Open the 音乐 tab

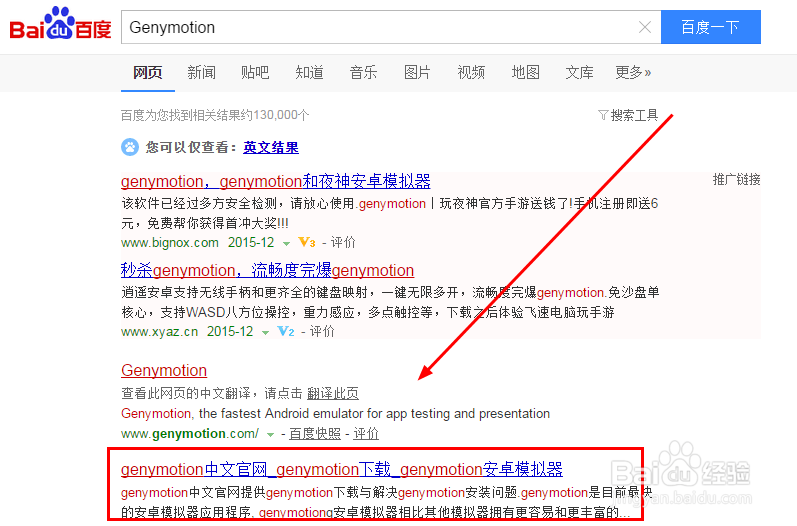(363, 73)
